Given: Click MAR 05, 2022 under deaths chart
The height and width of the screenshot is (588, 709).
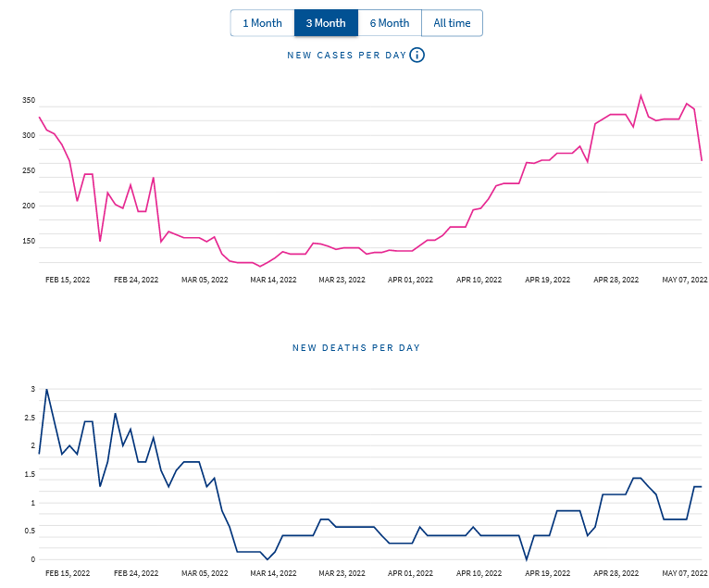Looking at the screenshot, I should pos(205,573).
